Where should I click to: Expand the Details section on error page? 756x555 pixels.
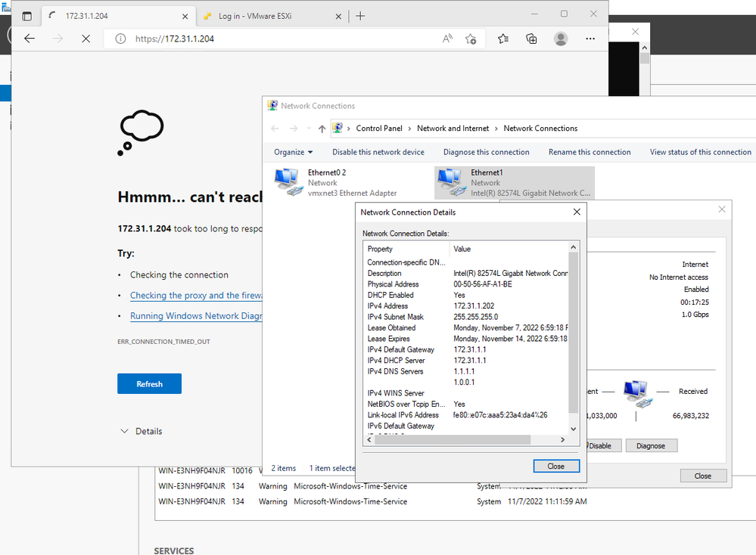(141, 431)
